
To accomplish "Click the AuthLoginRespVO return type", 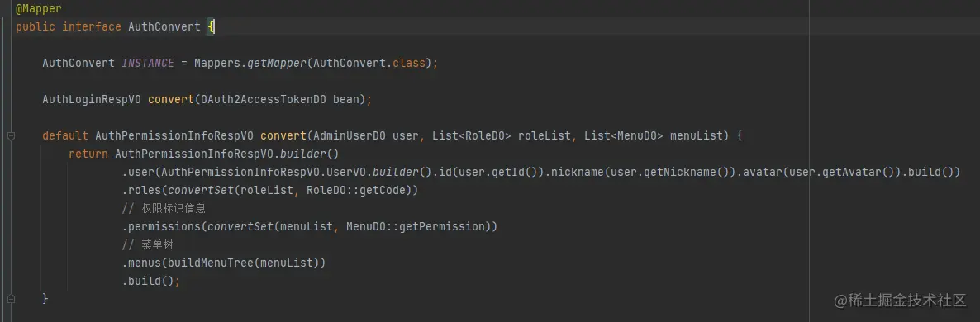I will (x=91, y=99).
